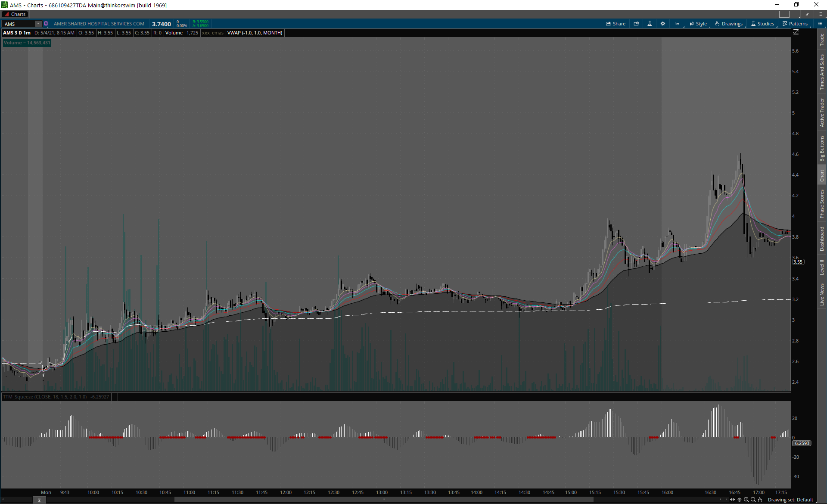Toggle the price axis auto-scale icon
The width and height of the screenshot is (827, 504).
pos(796,32)
